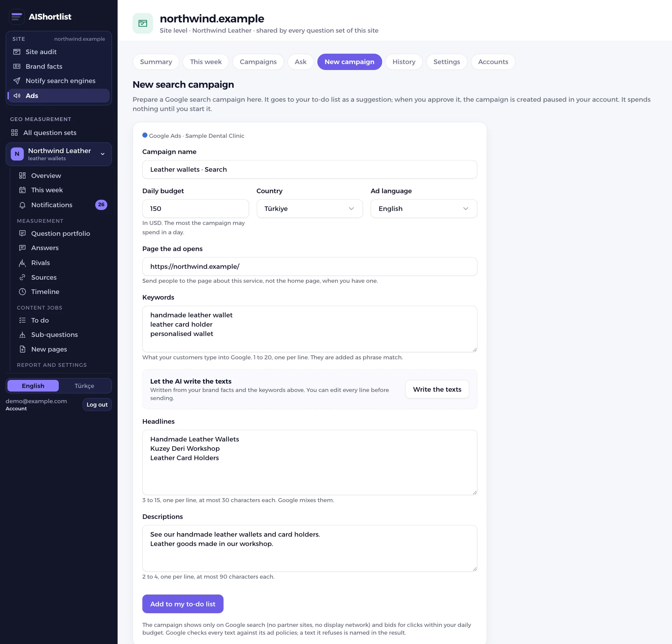Click the New pages document icon
Viewport: 672px width, 644px height.
[22, 349]
